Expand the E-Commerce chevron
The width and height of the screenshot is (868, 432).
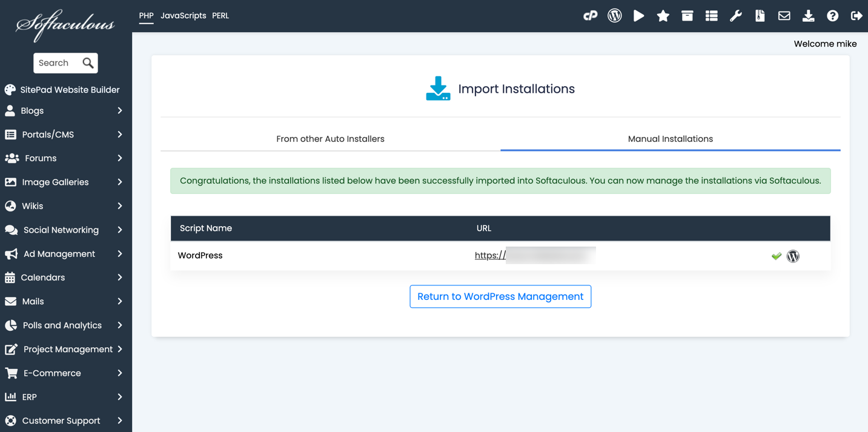click(x=120, y=373)
